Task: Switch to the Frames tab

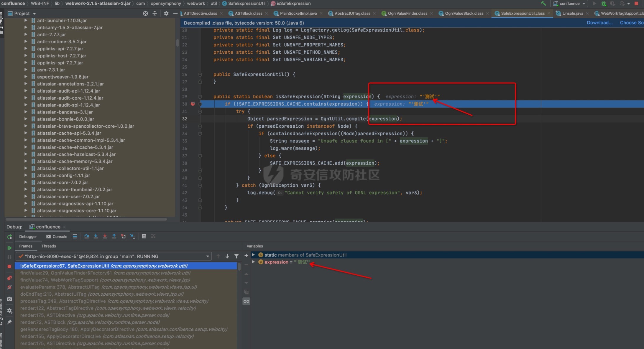Action: click(26, 246)
